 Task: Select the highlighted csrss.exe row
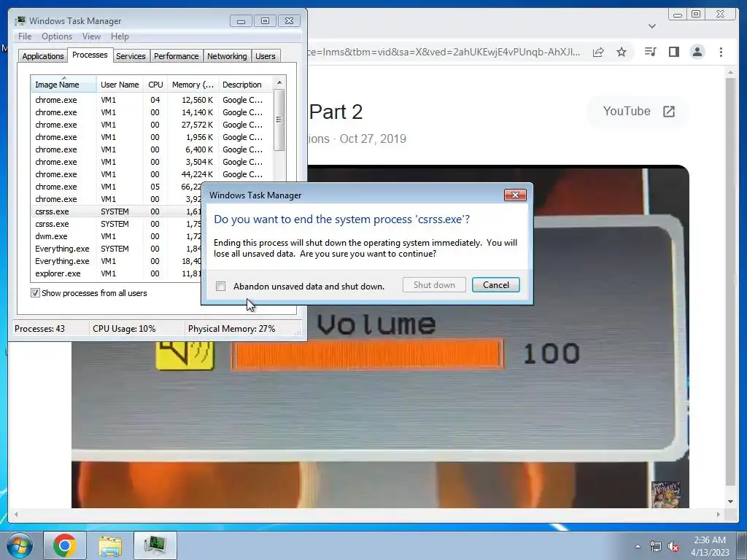click(117, 211)
